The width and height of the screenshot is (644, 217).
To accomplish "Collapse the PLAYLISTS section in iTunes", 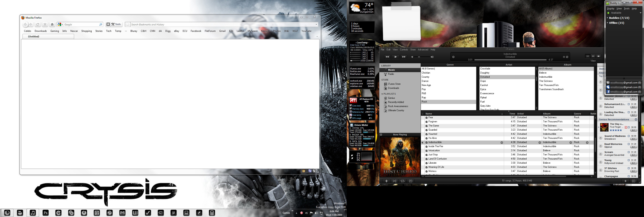I will [x=382, y=94].
